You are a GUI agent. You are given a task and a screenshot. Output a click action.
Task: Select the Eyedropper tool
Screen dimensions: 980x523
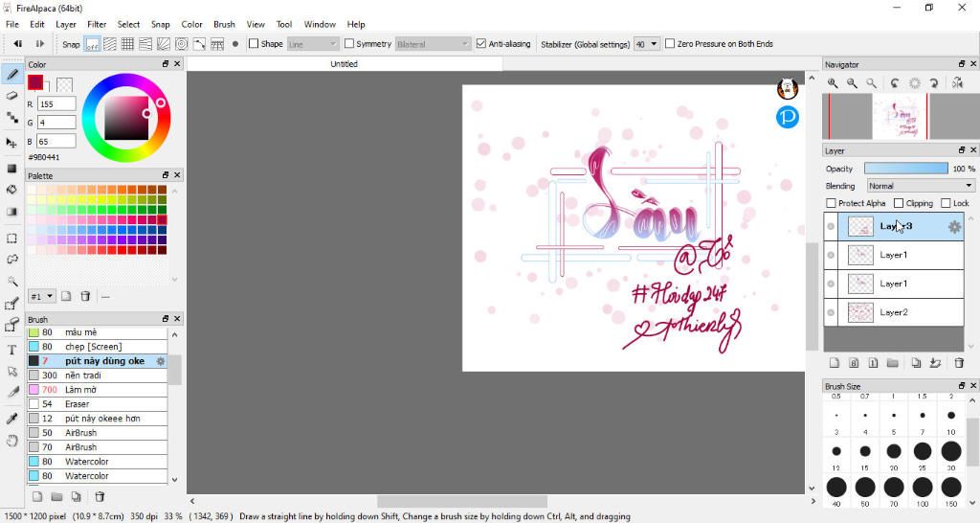[x=11, y=419]
